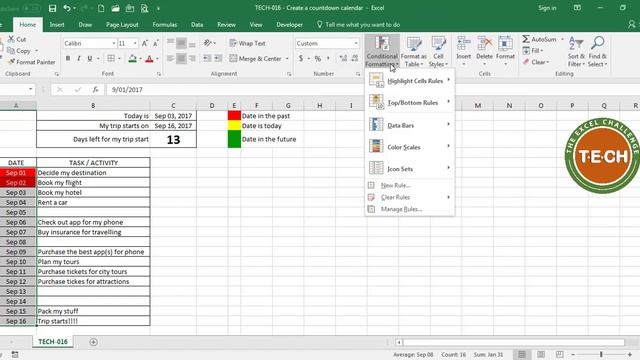Open the Name Box dropdown
The width and height of the screenshot is (640, 360).
tap(31, 89)
